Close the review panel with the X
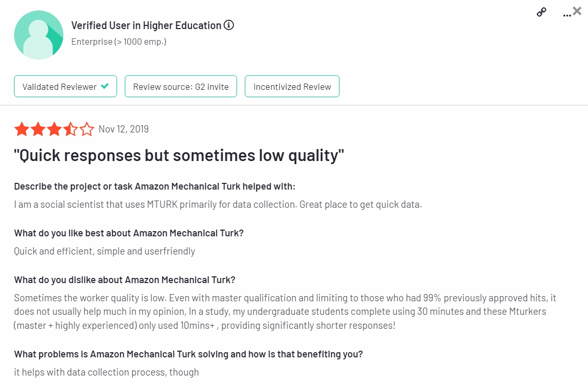This screenshot has height=387, width=588. (577, 11)
